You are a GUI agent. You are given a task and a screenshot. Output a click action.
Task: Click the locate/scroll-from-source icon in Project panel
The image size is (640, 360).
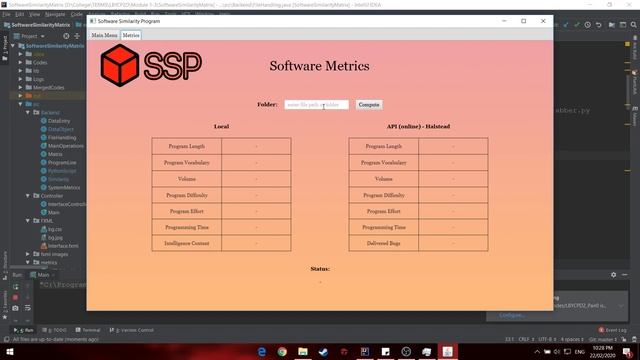66,36
